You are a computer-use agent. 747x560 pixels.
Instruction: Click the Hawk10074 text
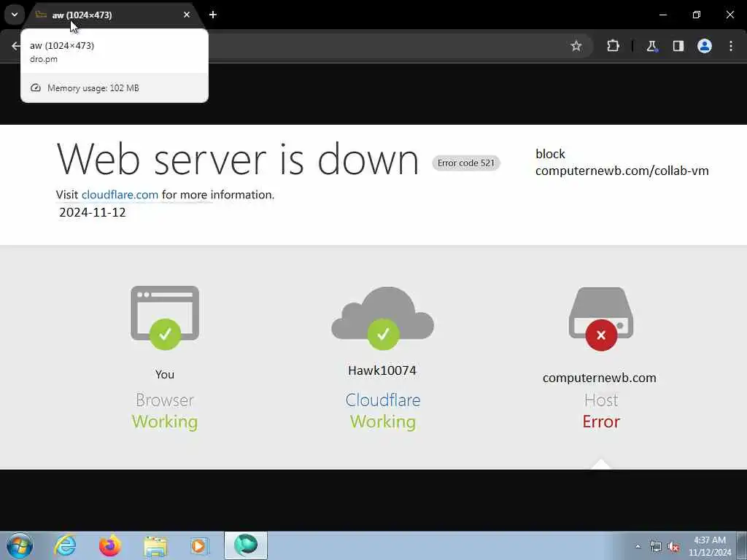[x=382, y=370]
